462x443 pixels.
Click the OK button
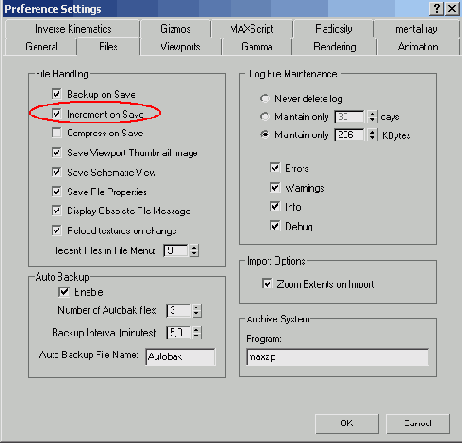click(347, 423)
